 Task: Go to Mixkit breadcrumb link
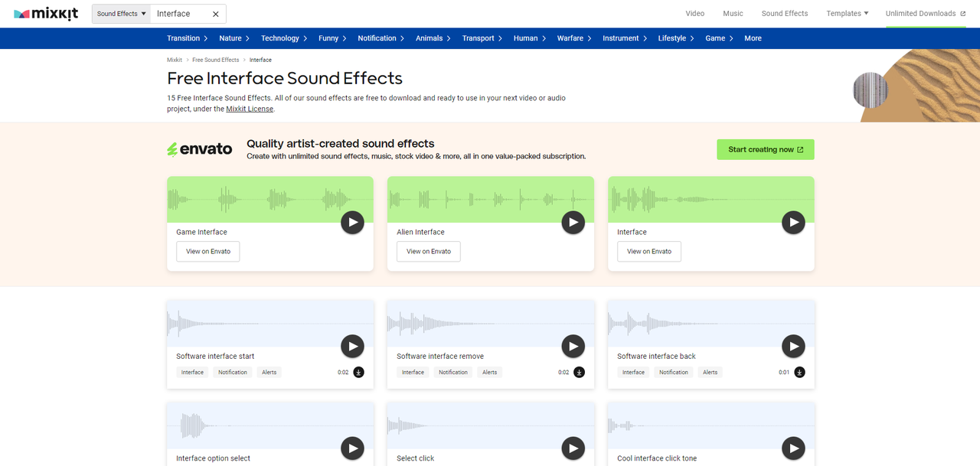pos(175,60)
